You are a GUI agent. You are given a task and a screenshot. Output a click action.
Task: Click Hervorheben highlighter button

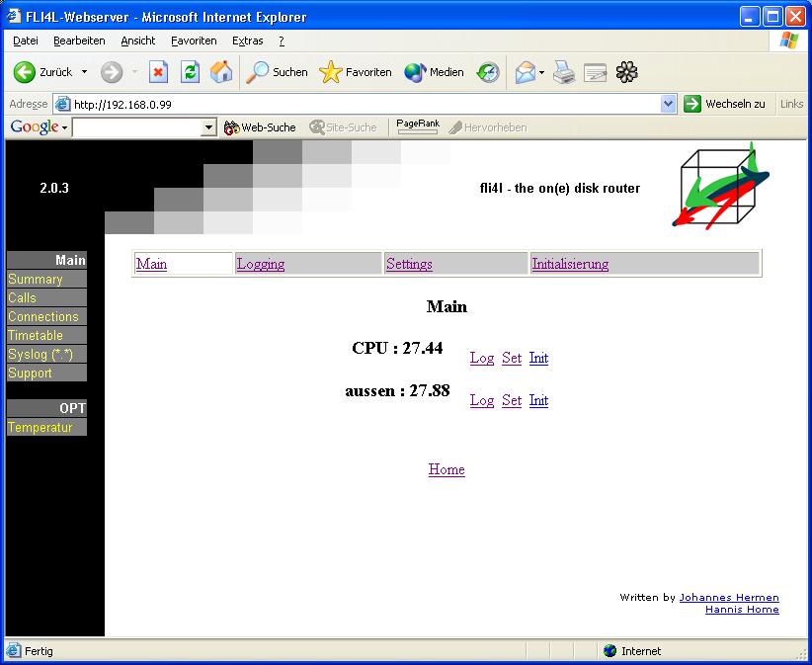pyautogui.click(x=487, y=127)
